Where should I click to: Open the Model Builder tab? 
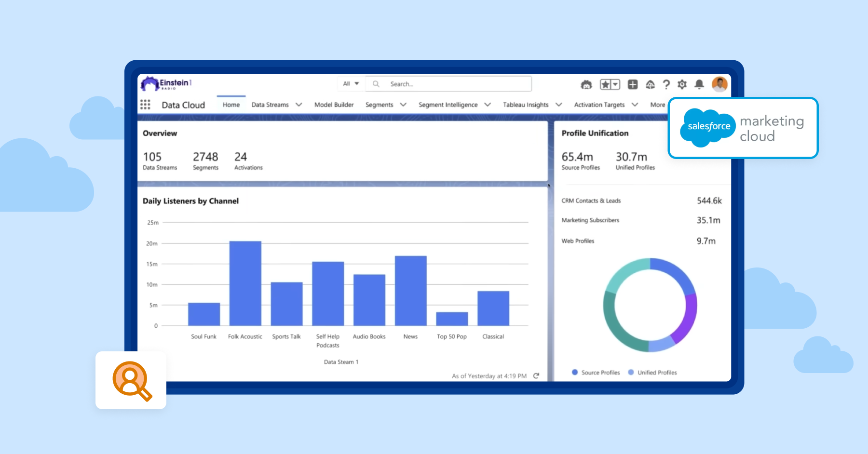click(x=334, y=105)
